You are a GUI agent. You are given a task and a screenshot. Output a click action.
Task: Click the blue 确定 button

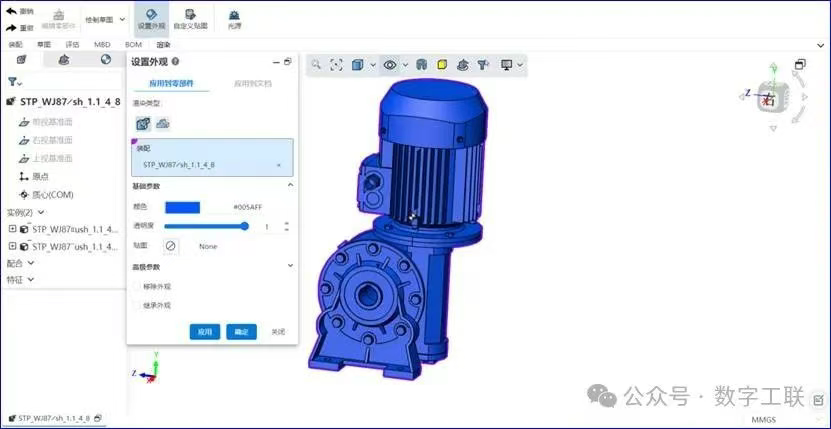point(241,332)
